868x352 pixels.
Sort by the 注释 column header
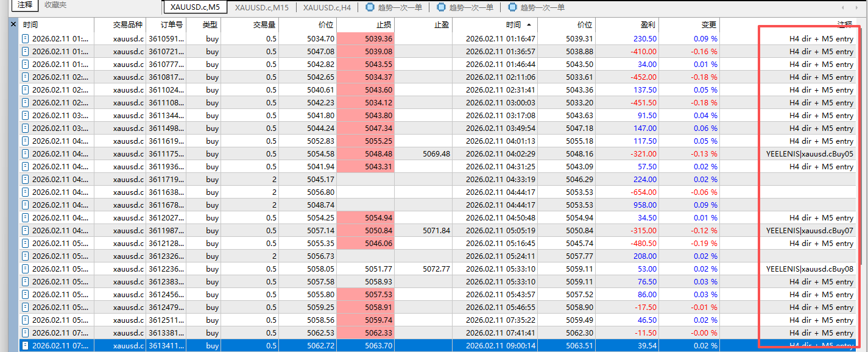(788, 25)
